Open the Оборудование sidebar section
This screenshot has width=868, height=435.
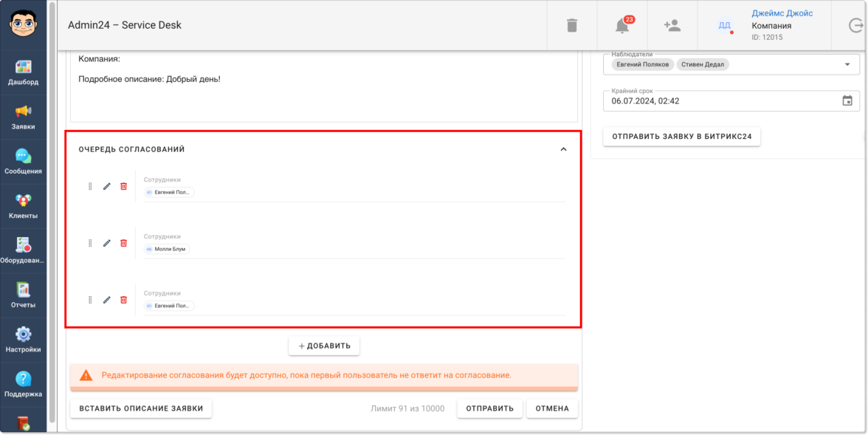24,251
